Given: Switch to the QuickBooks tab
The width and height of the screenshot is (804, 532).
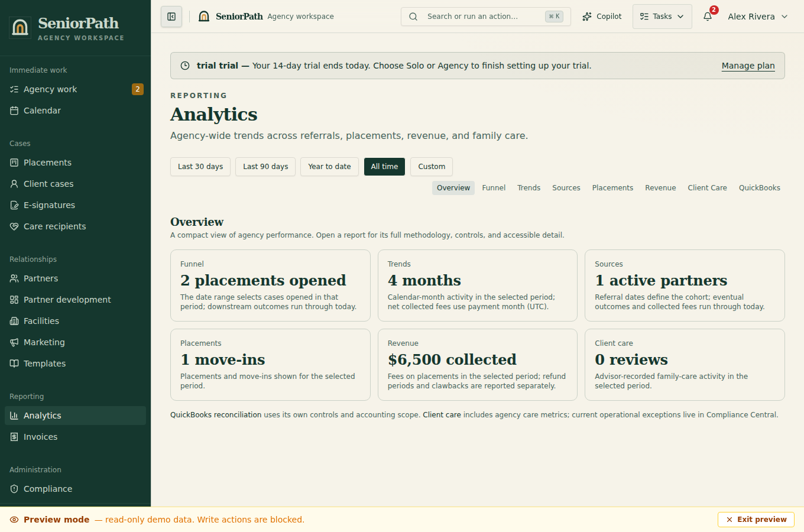Looking at the screenshot, I should tap(760, 188).
